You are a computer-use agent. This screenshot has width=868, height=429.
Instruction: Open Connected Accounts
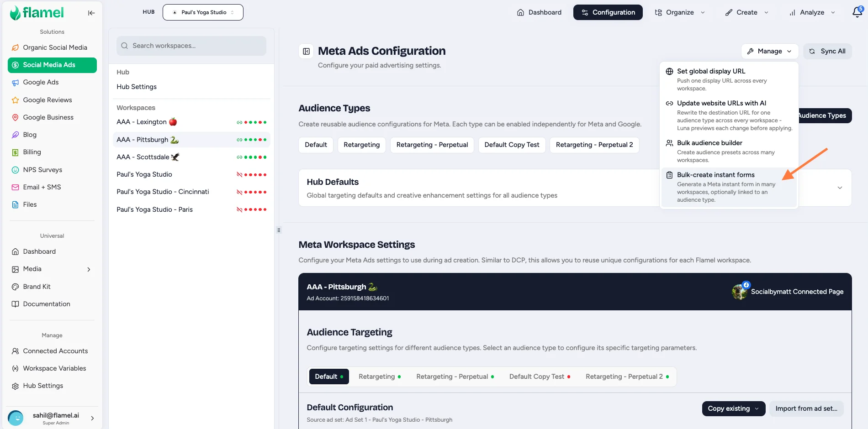tap(52, 351)
